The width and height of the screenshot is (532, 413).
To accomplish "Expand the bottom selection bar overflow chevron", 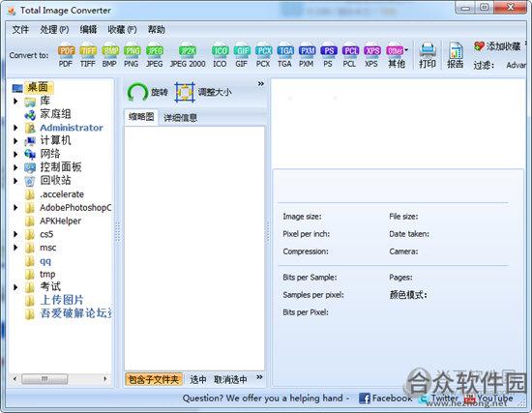I will (x=259, y=377).
